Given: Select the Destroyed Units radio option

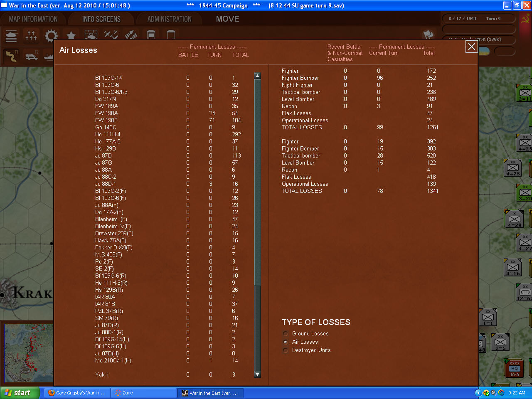Looking at the screenshot, I should tap(286, 350).
